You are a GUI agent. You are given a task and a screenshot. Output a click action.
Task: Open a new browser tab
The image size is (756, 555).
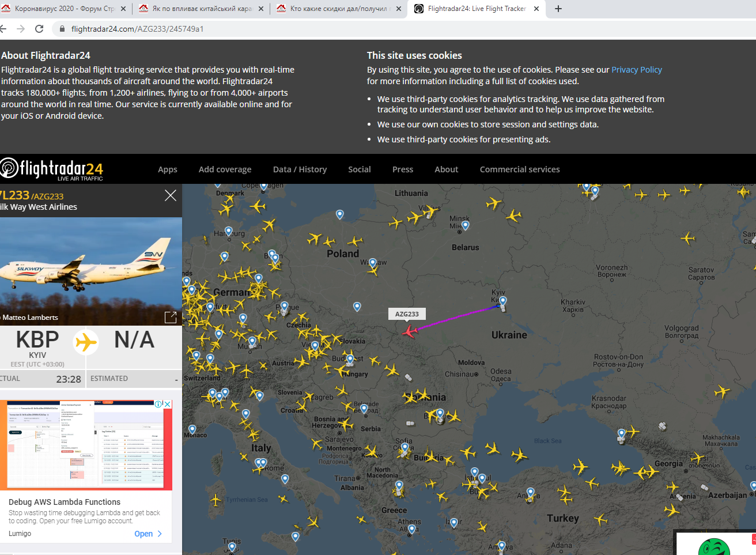[x=558, y=9]
